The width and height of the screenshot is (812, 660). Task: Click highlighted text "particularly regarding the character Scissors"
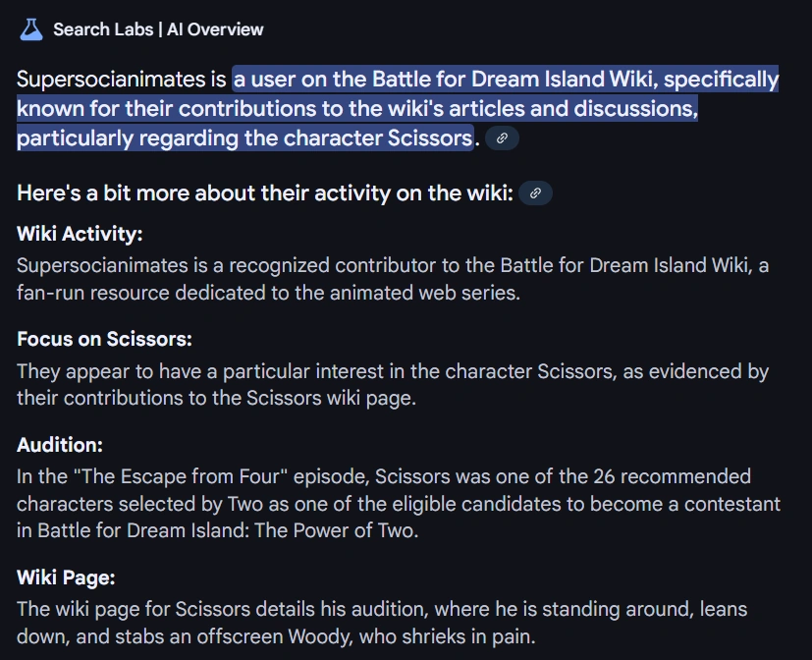(x=244, y=137)
